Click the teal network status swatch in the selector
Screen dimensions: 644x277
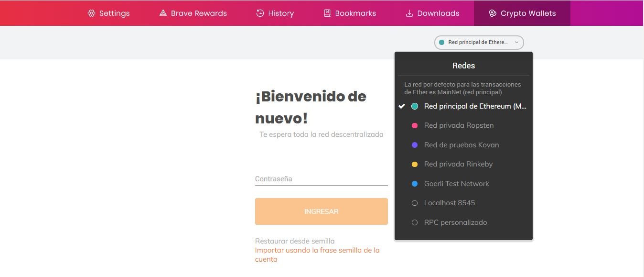coord(441,42)
